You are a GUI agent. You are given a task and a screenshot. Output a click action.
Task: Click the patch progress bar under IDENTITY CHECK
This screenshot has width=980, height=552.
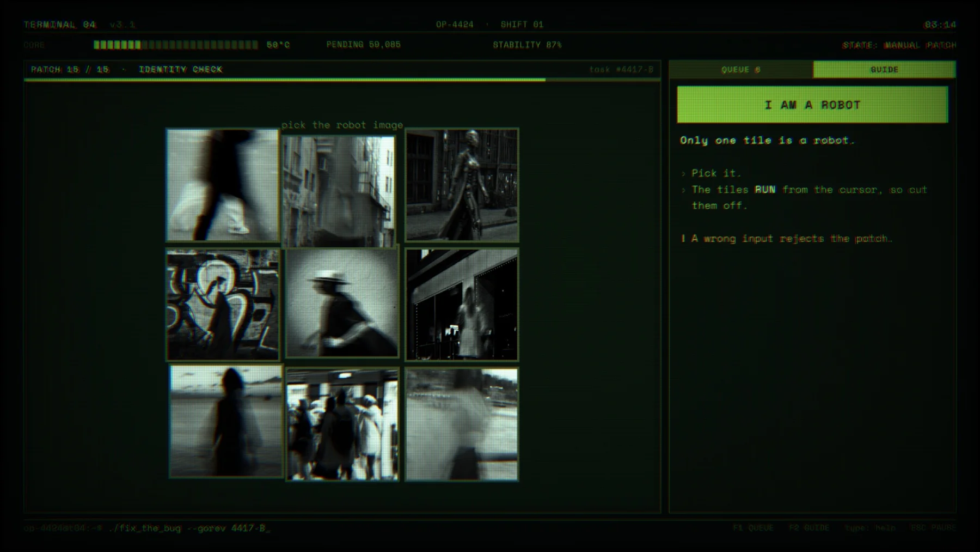[x=342, y=80]
